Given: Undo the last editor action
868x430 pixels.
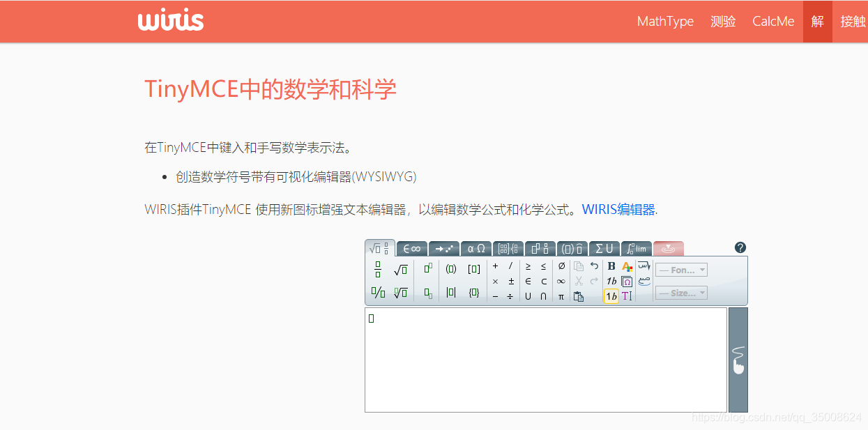Looking at the screenshot, I should point(594,266).
